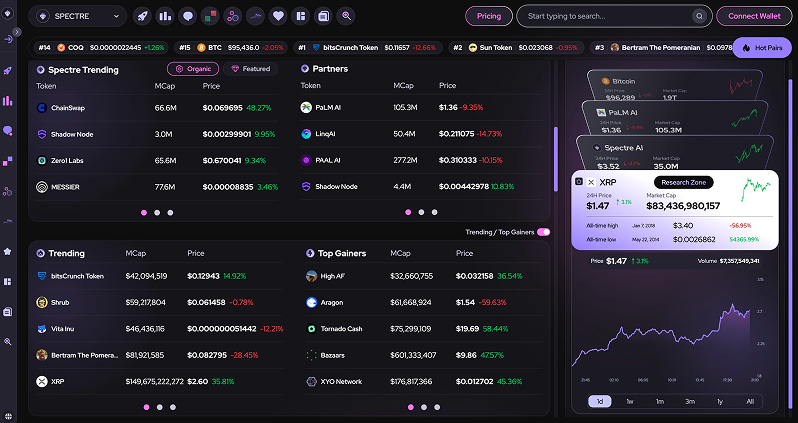Select the All chart range tab

tap(750, 402)
